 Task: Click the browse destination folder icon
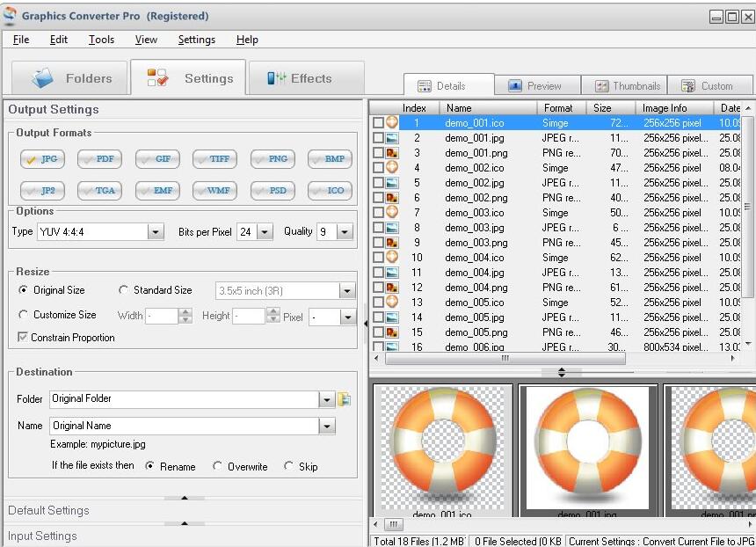345,399
